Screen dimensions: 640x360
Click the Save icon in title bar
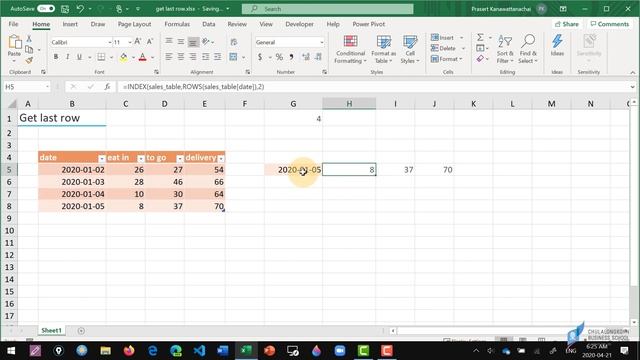(x=64, y=9)
